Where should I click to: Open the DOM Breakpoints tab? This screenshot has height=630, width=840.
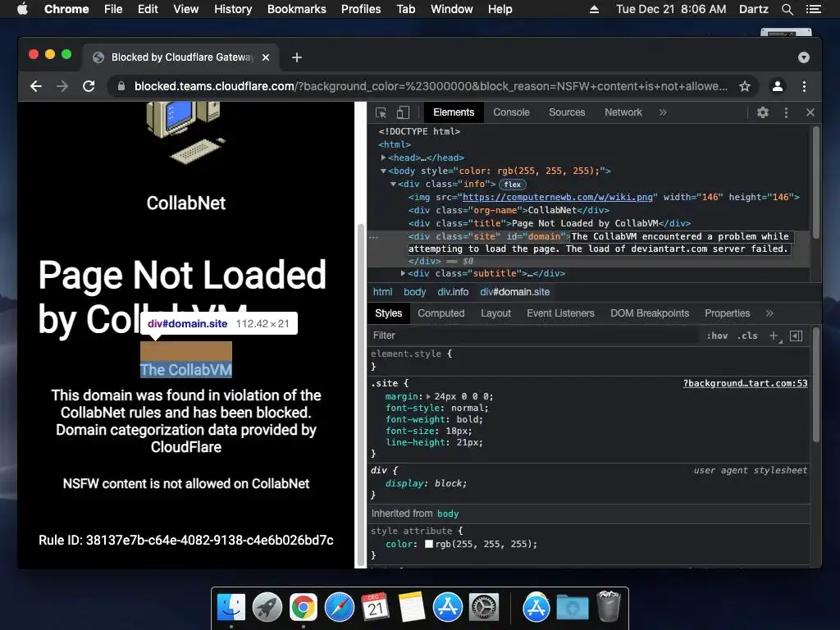(x=650, y=313)
